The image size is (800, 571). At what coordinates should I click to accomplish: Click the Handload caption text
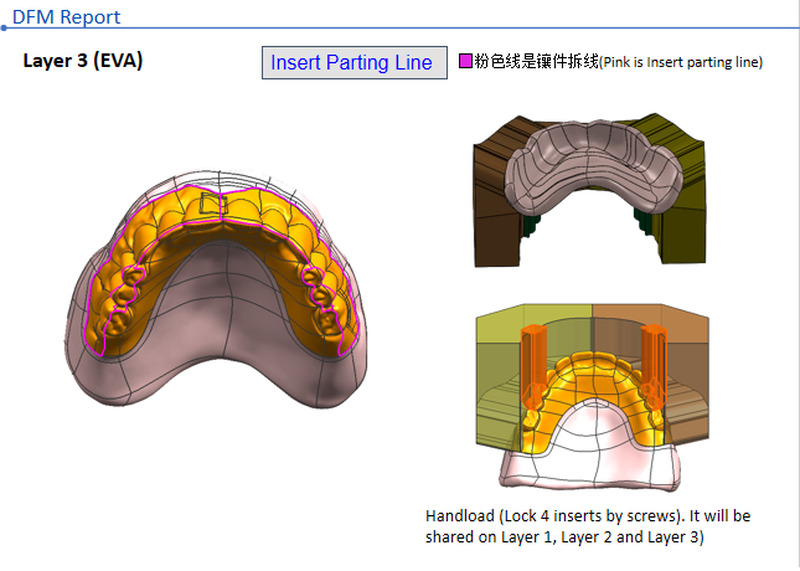click(587, 526)
